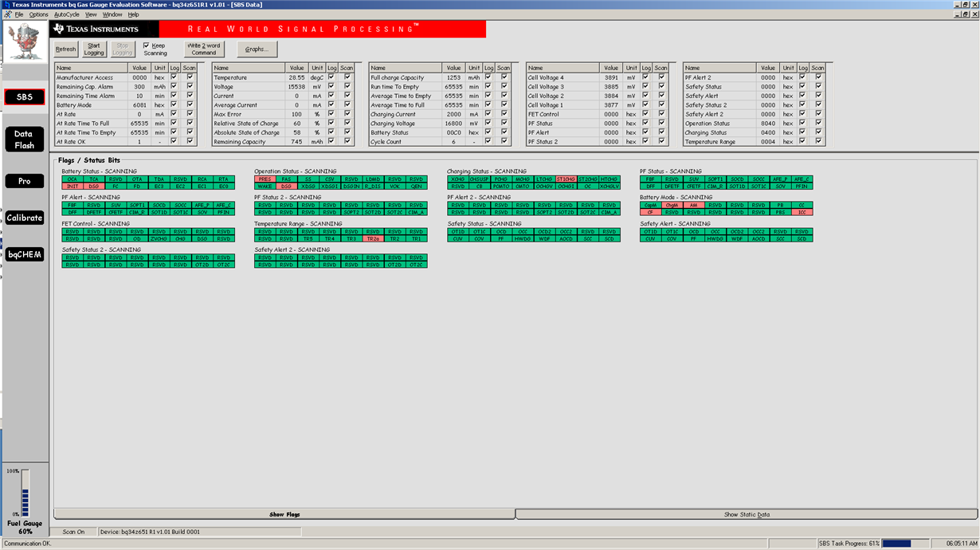Click the Refresh button
980x550 pixels.
coord(66,49)
